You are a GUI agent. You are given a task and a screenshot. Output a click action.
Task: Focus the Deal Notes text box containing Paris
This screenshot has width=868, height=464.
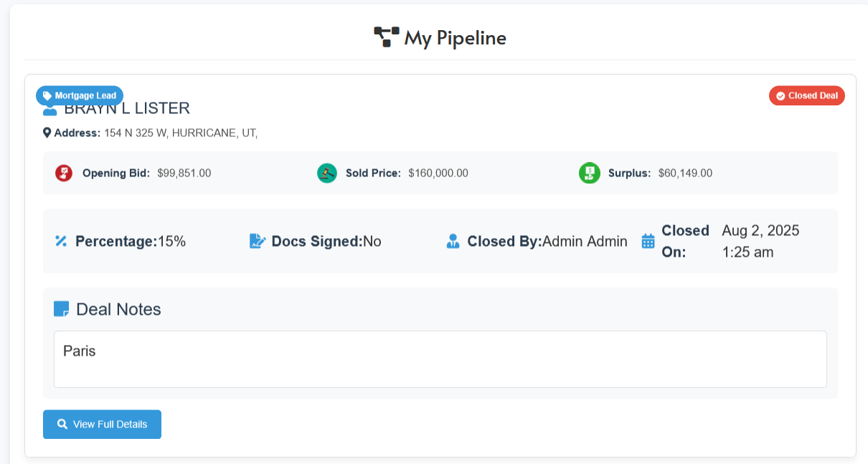(x=440, y=359)
